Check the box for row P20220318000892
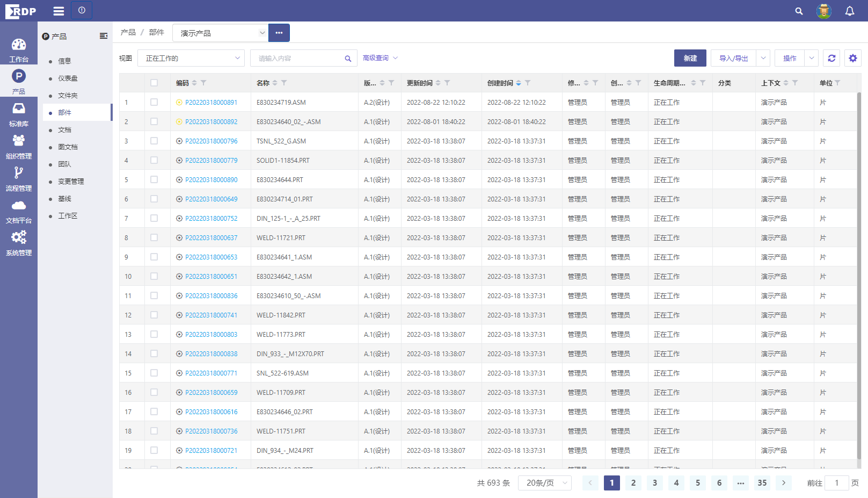The width and height of the screenshot is (868, 498). point(154,121)
